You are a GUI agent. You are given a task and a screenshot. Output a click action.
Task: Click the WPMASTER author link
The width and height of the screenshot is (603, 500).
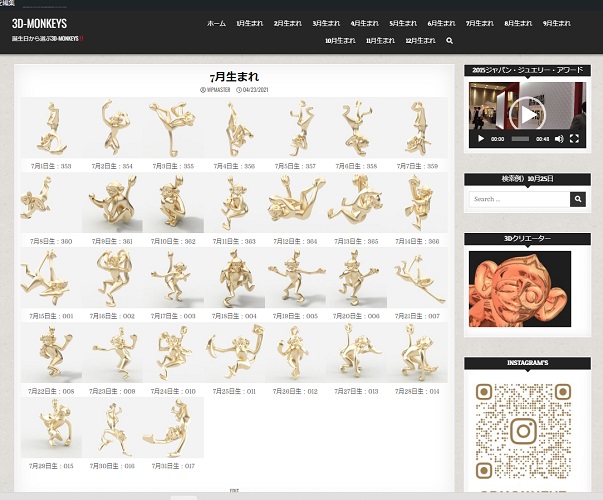[x=218, y=90]
